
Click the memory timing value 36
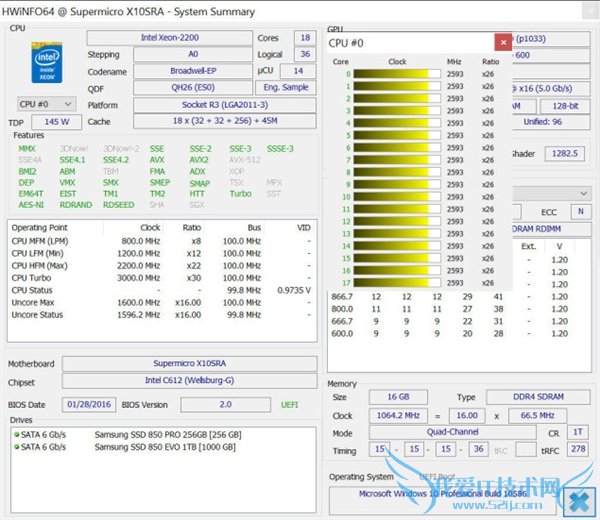point(478,449)
